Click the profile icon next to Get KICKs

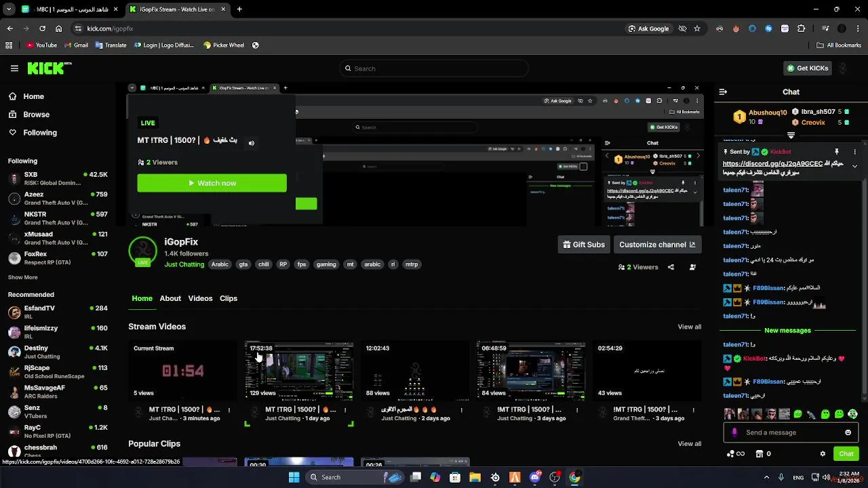(843, 68)
